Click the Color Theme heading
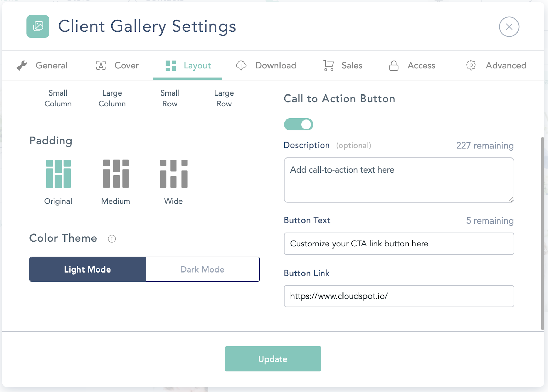Screen dimensions: 548x392 [63, 238]
